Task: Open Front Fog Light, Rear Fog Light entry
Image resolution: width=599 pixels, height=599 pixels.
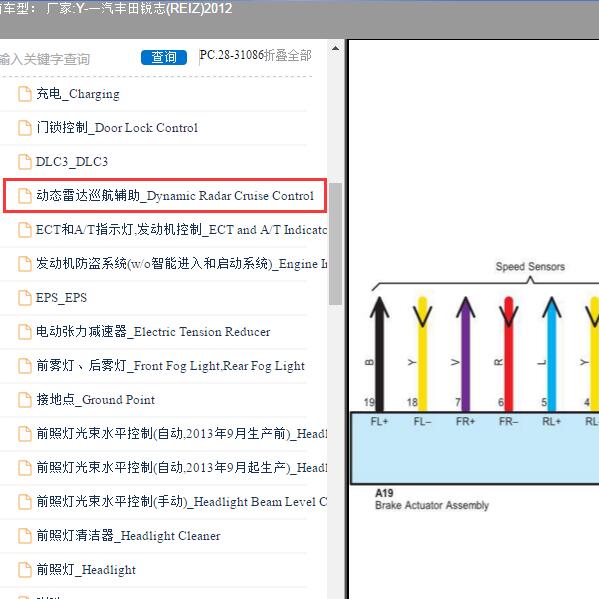Action: 170,366
